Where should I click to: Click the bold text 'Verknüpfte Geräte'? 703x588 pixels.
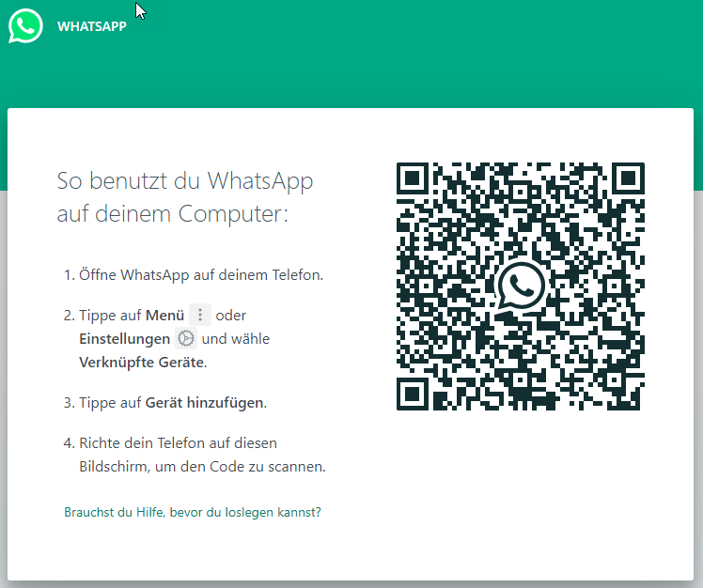tap(141, 362)
